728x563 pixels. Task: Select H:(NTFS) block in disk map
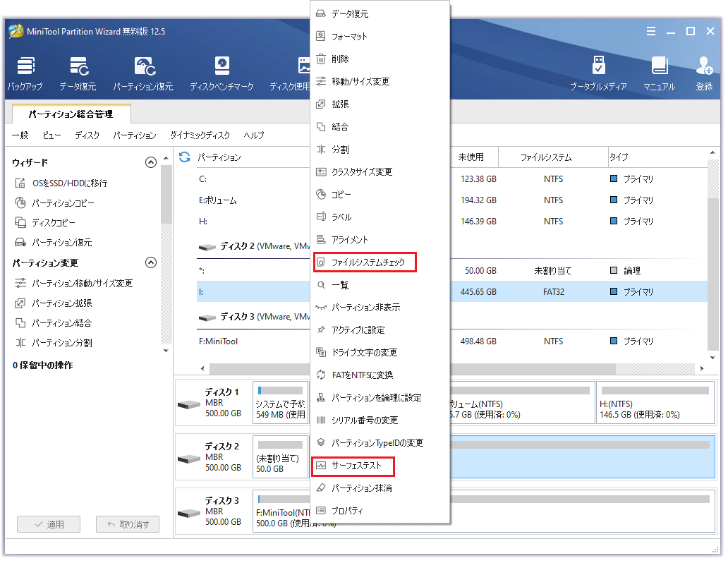(655, 403)
